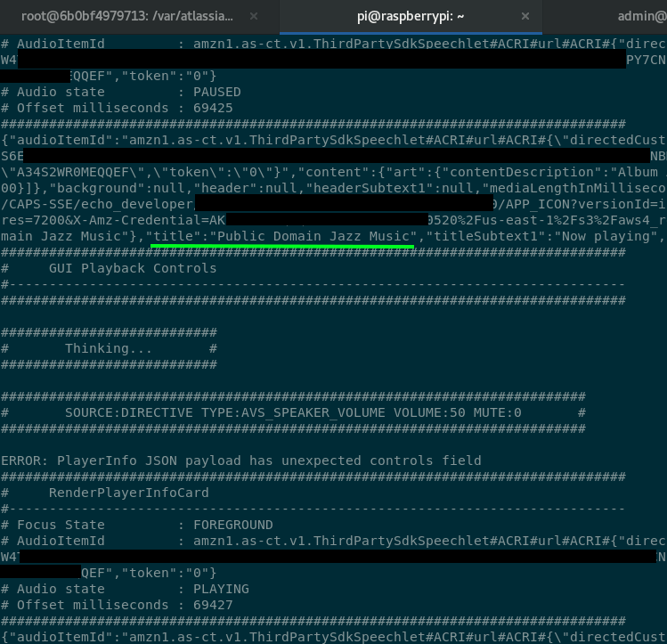
Task: Select the pi@raspberrypi terminal tab
Action: pyautogui.click(x=411, y=17)
